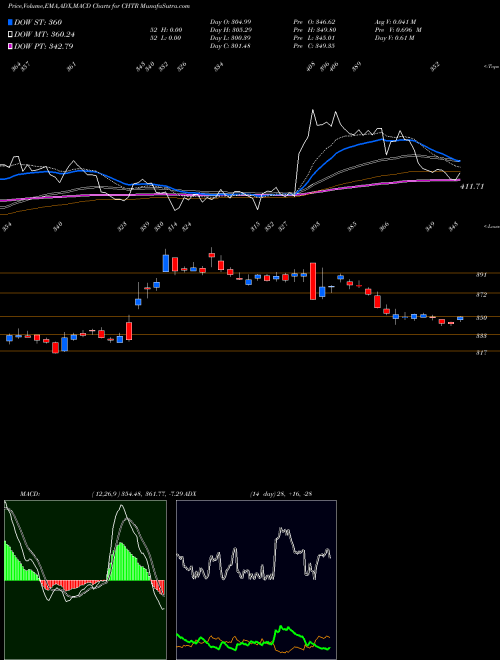Click the large red candlestick near 391
500x660 pixels.
coord(313,281)
